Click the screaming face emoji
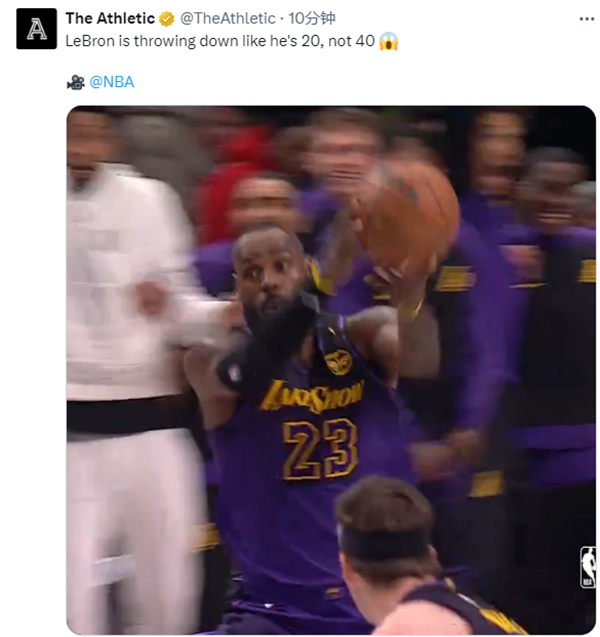Image resolution: width=600 pixels, height=637 pixels. tap(389, 42)
